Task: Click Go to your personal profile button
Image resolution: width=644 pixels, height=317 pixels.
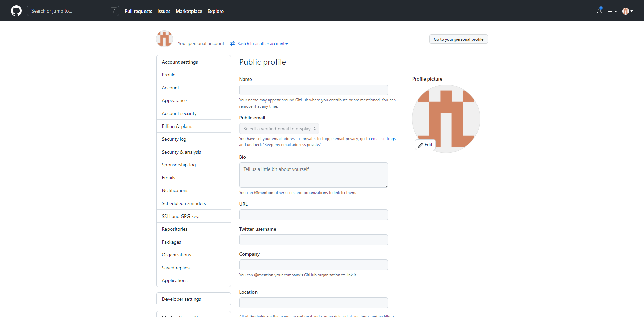Action: click(x=459, y=39)
